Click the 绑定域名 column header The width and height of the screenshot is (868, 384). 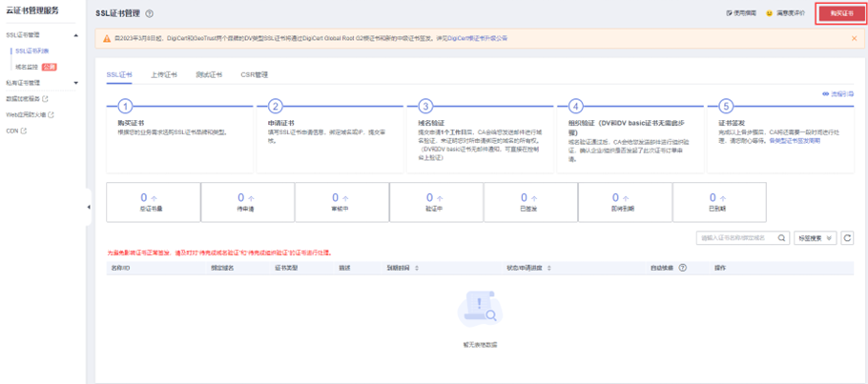tap(222, 268)
